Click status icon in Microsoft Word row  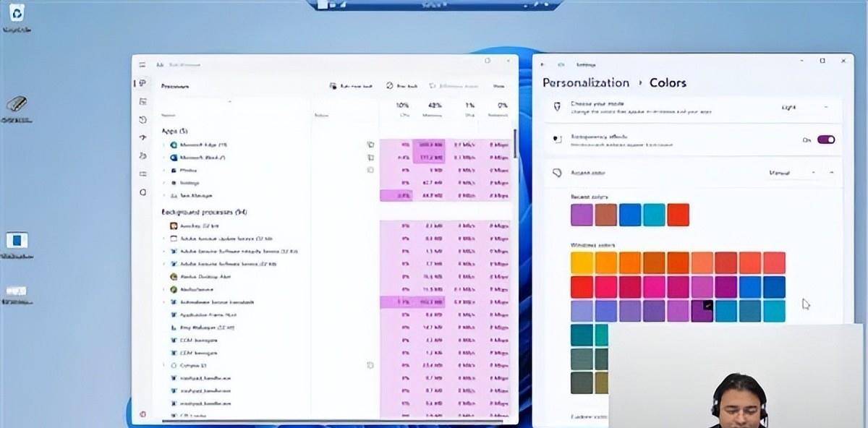coord(370,158)
